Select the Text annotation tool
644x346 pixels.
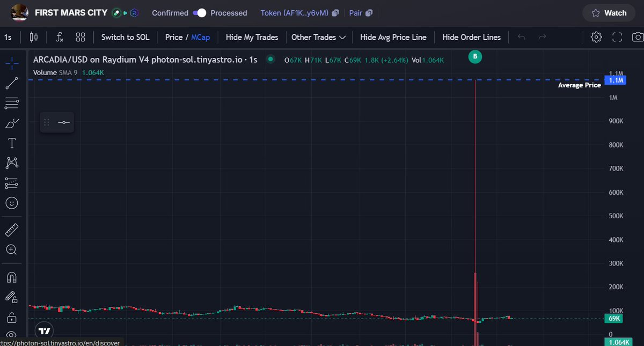click(12, 143)
